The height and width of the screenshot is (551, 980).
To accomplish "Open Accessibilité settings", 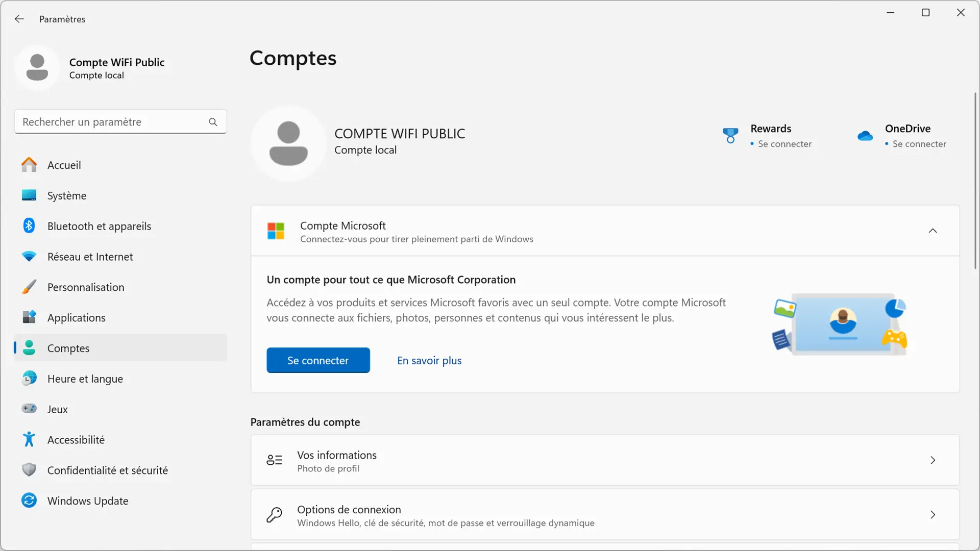I will point(120,440).
